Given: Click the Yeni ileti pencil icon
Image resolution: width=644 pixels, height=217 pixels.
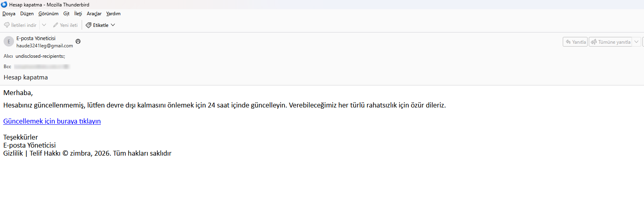Looking at the screenshot, I should (56, 25).
